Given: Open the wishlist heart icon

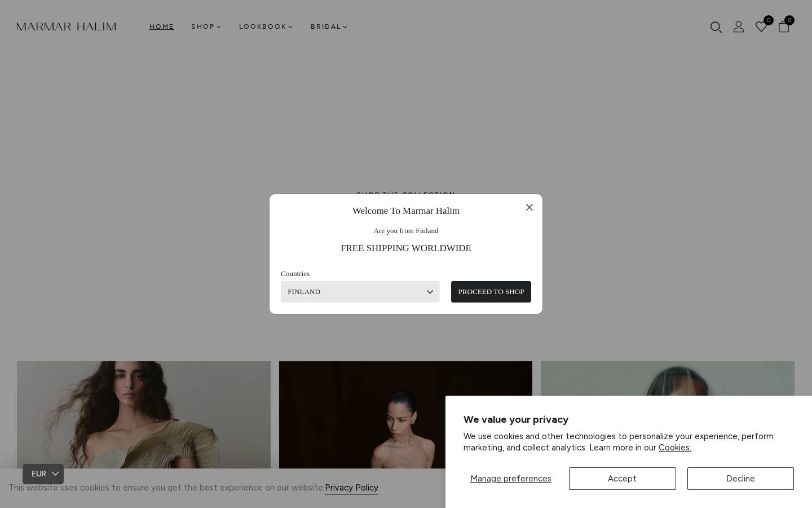Looking at the screenshot, I should (x=761, y=27).
